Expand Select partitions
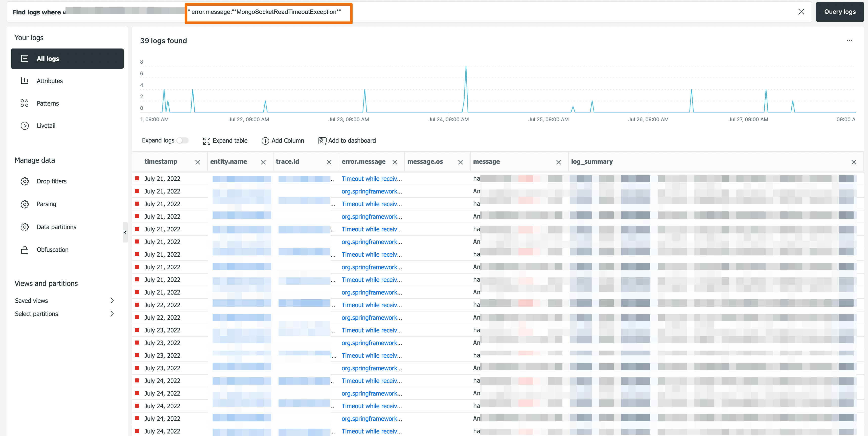868x436 pixels. 65,314
